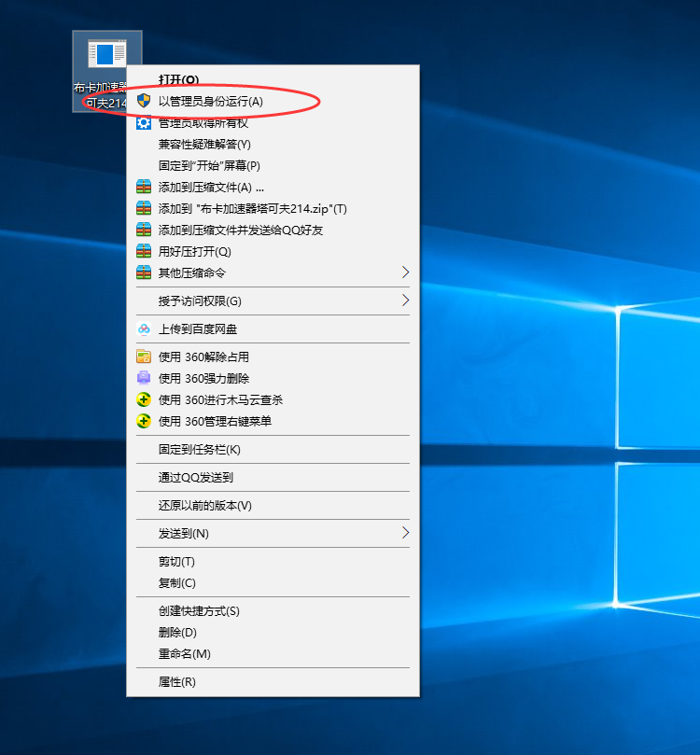Image resolution: width=700 pixels, height=755 pixels.
Task: Expand the 发送到(N) submenu arrow
Action: click(x=405, y=533)
